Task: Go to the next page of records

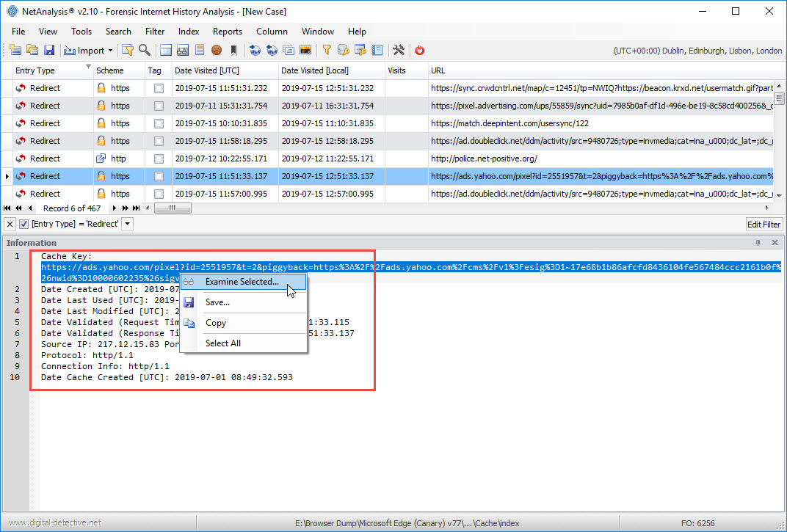Action: click(x=125, y=208)
